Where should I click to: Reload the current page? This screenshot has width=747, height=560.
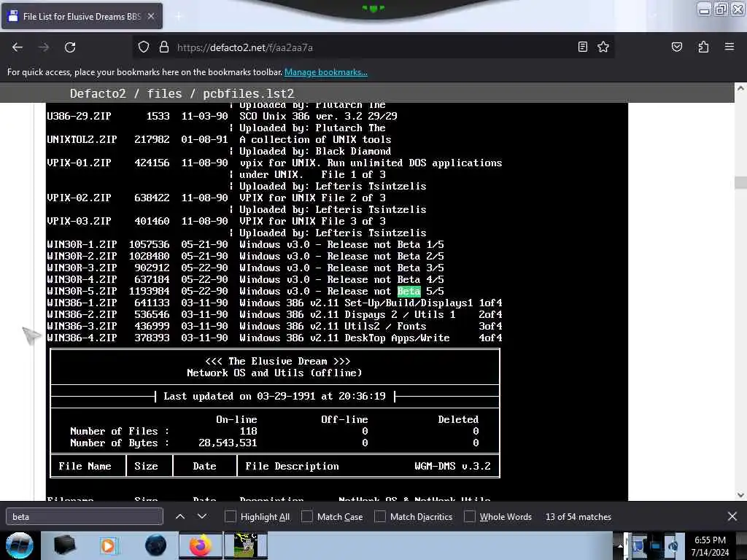point(70,47)
